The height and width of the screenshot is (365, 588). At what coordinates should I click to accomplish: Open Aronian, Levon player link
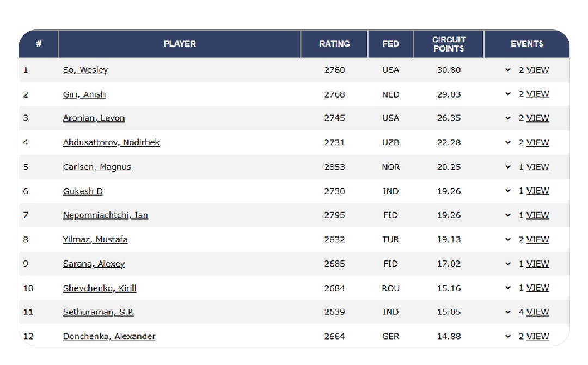(x=94, y=118)
